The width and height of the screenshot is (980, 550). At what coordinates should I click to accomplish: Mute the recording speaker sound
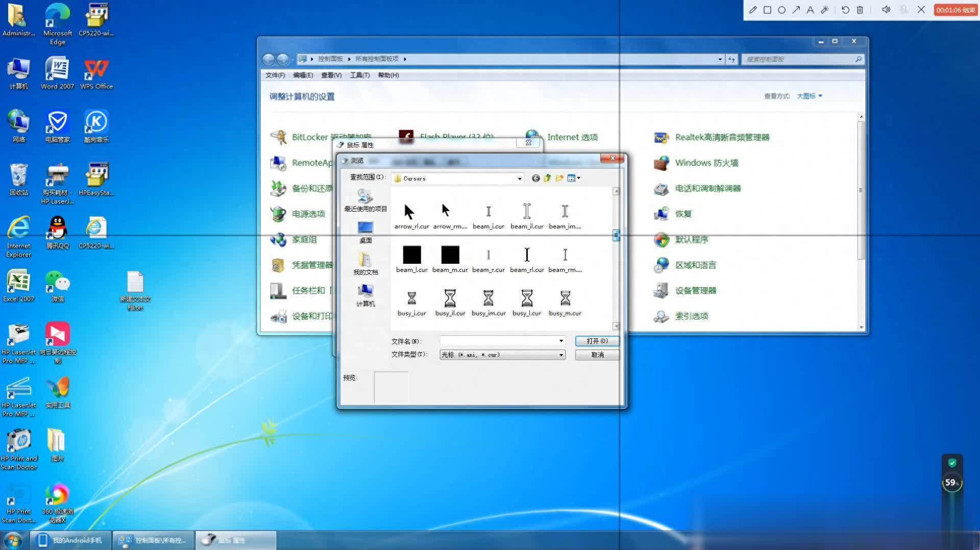(886, 10)
